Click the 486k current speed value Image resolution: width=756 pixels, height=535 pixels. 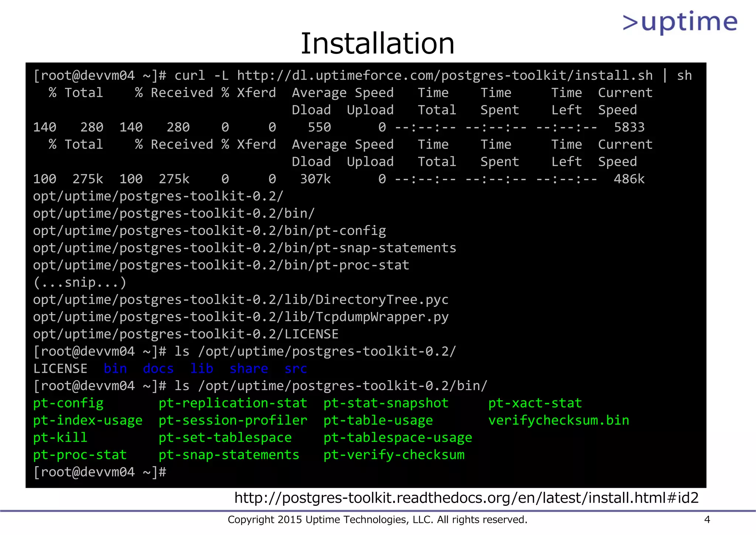[629, 179]
